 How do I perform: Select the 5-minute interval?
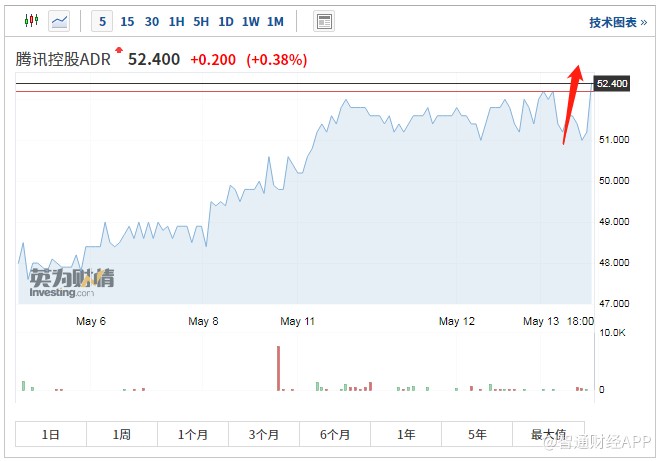(x=102, y=21)
